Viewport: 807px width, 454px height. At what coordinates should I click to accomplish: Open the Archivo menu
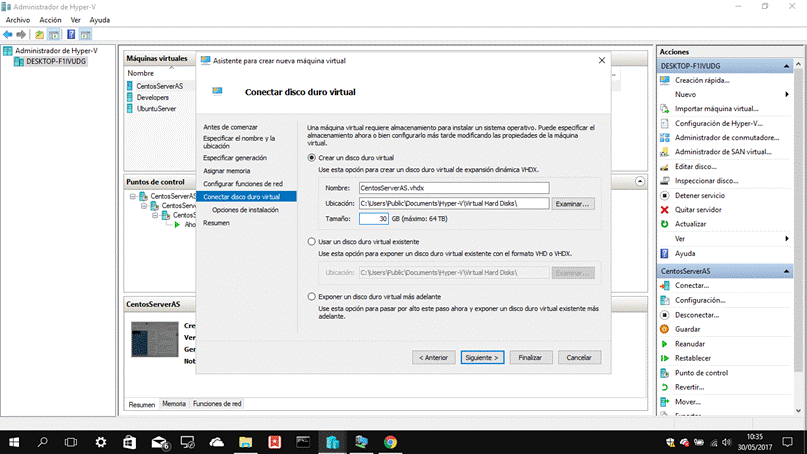click(17, 20)
